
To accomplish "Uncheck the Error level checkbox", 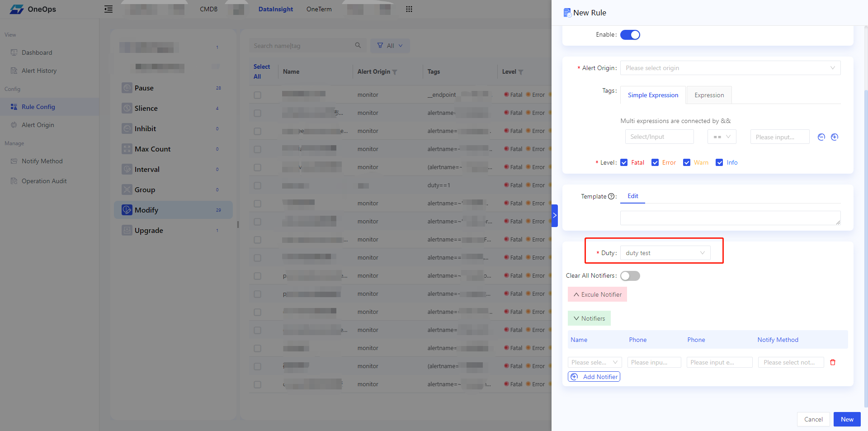I will pyautogui.click(x=655, y=163).
